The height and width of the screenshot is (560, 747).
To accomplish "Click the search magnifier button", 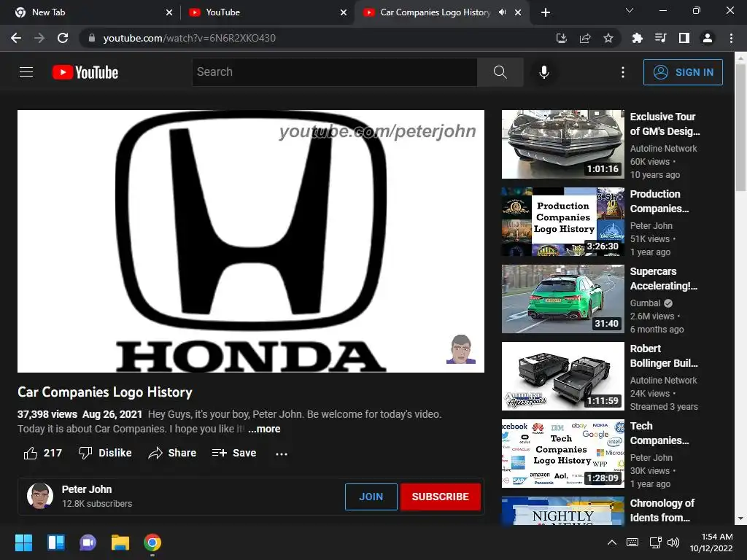I will 500,72.
